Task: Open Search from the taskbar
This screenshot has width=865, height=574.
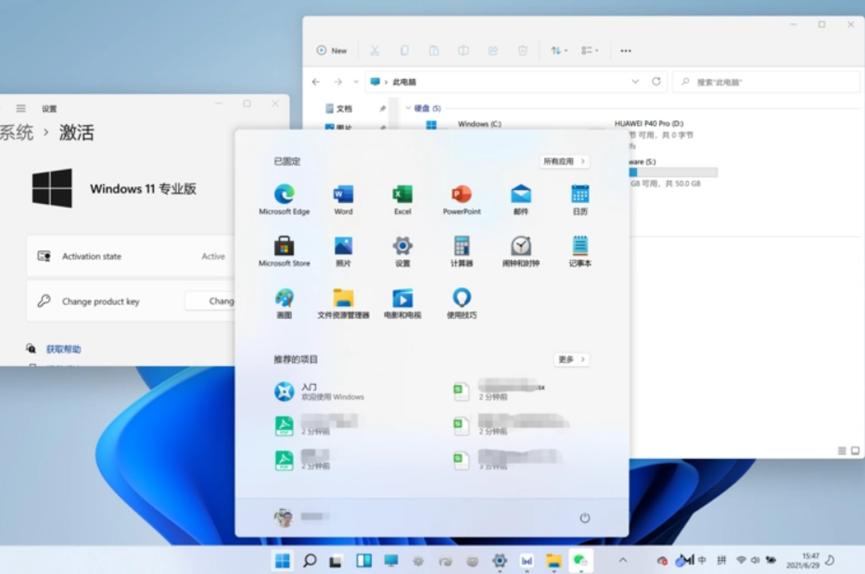Action: pyautogui.click(x=309, y=561)
